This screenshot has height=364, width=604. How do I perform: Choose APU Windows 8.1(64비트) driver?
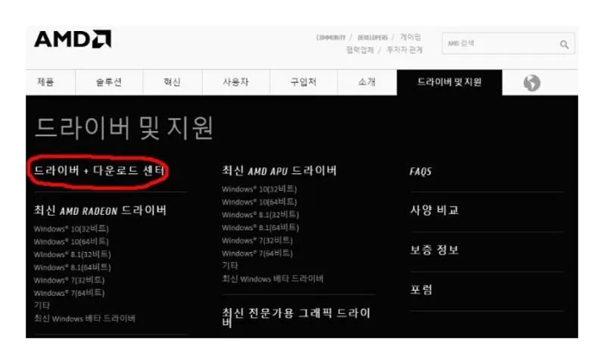click(260, 228)
